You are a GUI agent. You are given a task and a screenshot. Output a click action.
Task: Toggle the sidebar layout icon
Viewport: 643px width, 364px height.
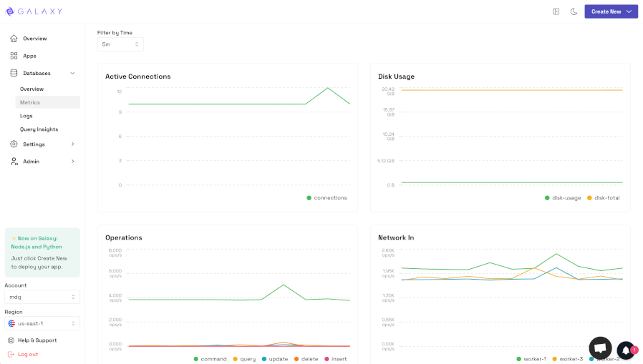click(556, 11)
